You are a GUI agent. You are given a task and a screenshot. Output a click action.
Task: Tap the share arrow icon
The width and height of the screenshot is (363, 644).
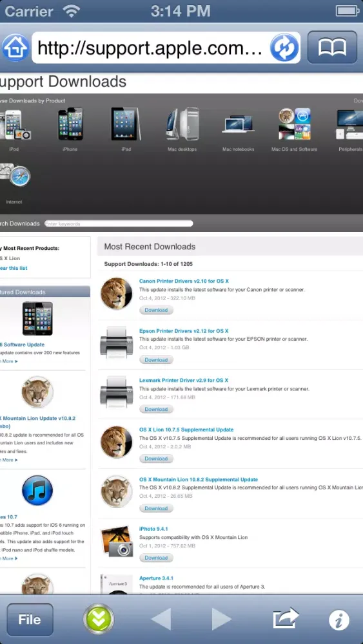286,618
